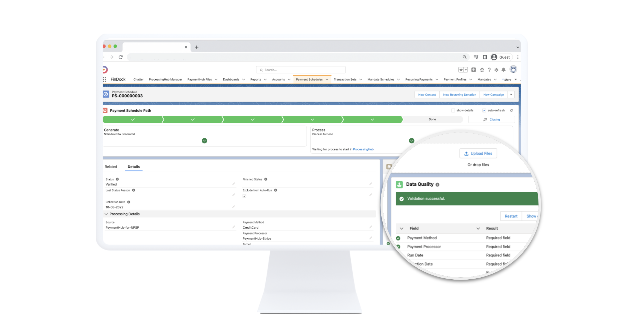Expand the Dashboards nav dropdown

click(x=243, y=80)
